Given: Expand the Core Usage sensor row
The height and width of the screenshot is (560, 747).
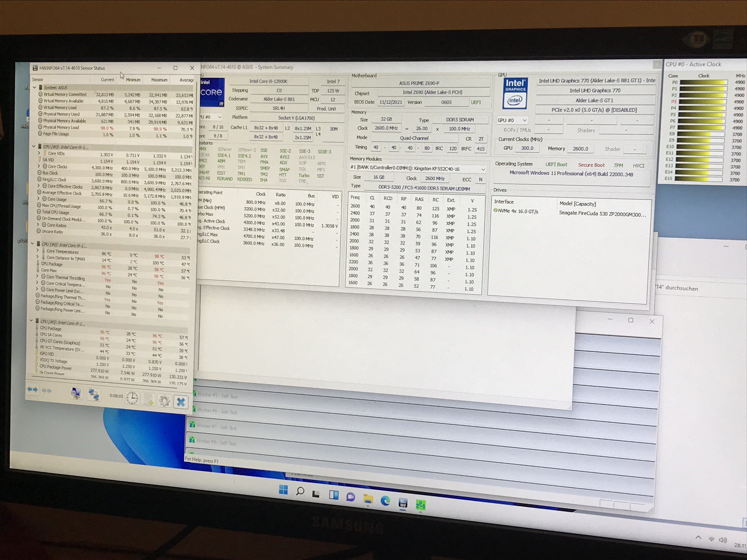Looking at the screenshot, I should click(38, 199).
